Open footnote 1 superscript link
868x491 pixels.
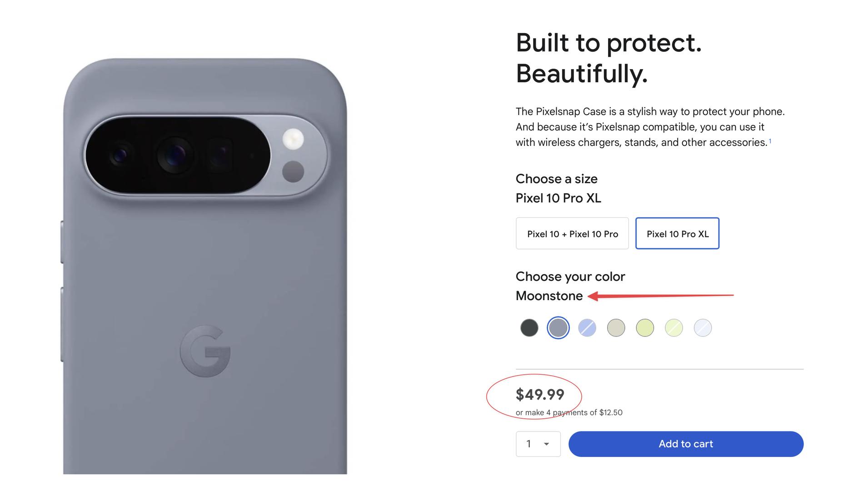[x=770, y=141]
